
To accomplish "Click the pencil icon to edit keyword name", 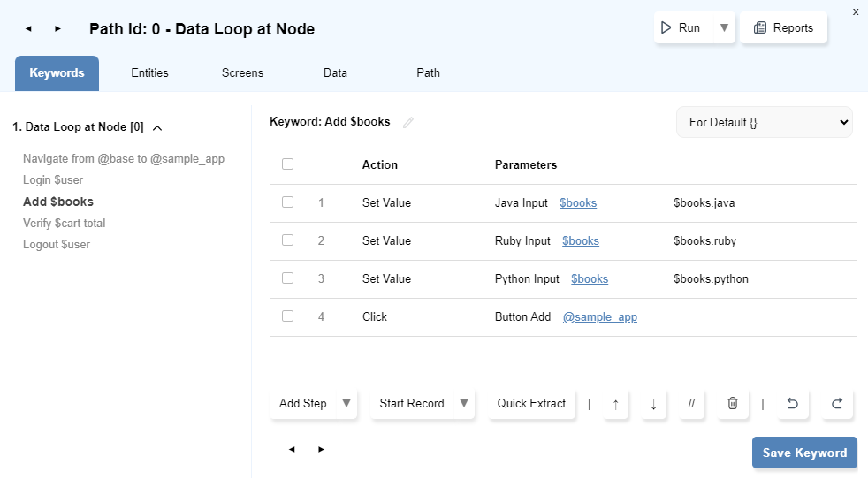I will 408,123.
